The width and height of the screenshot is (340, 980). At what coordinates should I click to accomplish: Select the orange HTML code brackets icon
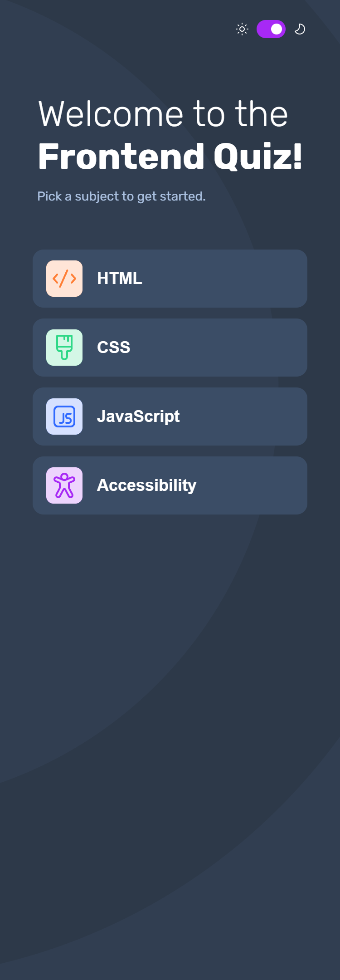pyautogui.click(x=64, y=279)
